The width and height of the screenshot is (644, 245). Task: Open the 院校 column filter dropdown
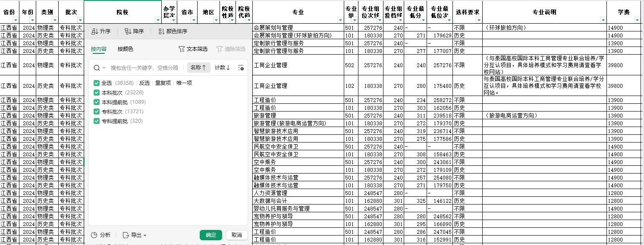click(x=157, y=20)
